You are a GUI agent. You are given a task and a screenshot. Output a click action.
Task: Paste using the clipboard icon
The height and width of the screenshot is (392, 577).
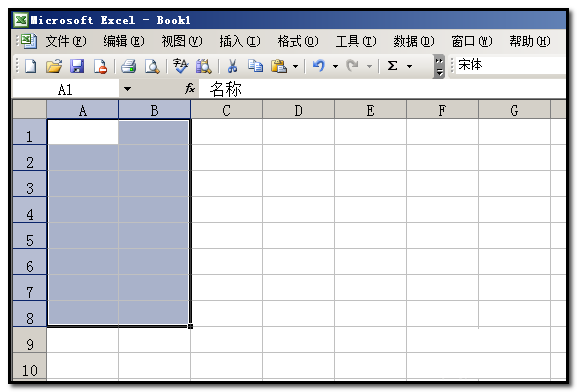(x=279, y=67)
